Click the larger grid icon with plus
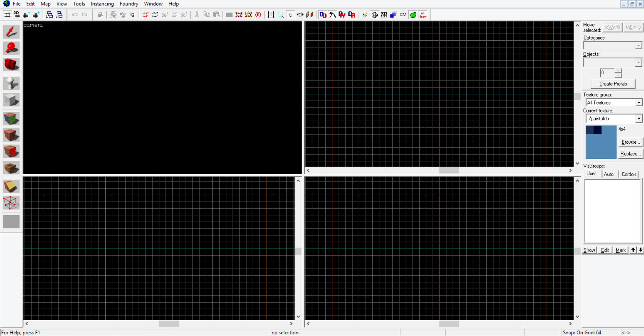The height and width of the screenshot is (336, 644). 36,15
